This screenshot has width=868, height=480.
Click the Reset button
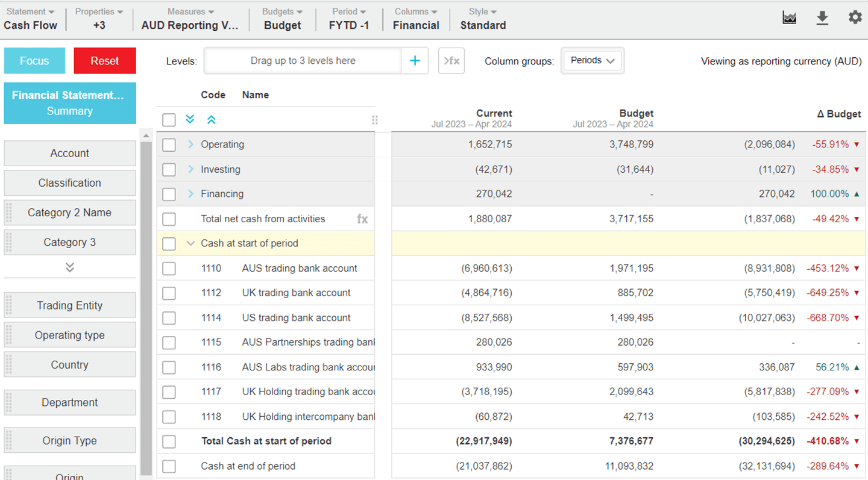click(x=104, y=60)
